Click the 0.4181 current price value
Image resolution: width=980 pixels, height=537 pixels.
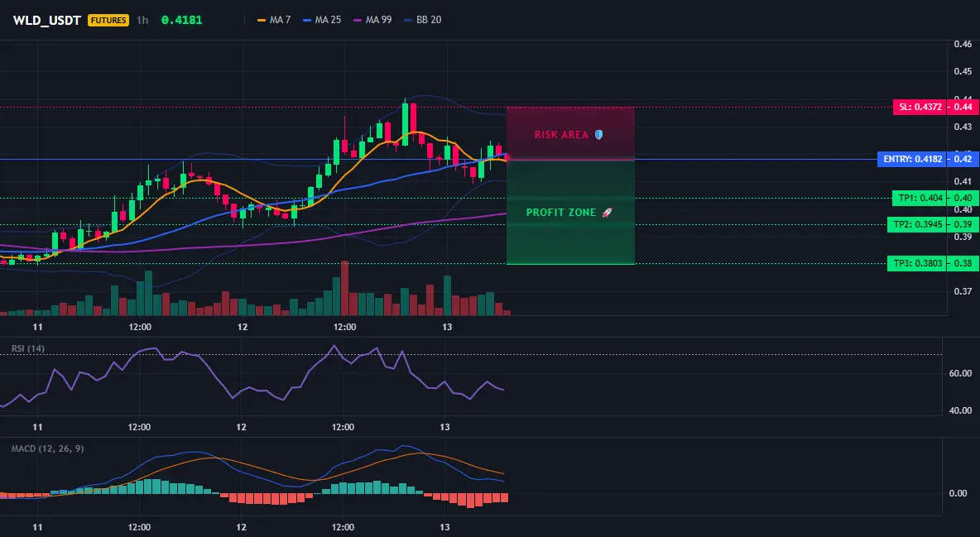[x=182, y=20]
